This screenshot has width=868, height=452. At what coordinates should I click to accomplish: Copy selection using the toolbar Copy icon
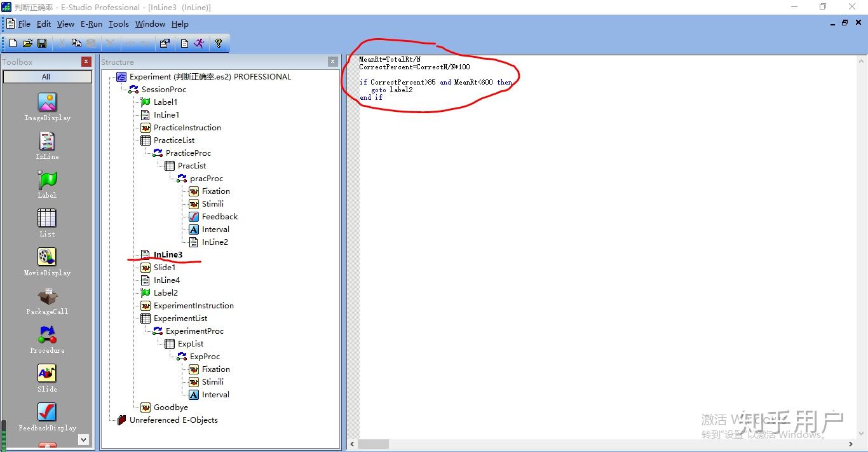pos(76,43)
